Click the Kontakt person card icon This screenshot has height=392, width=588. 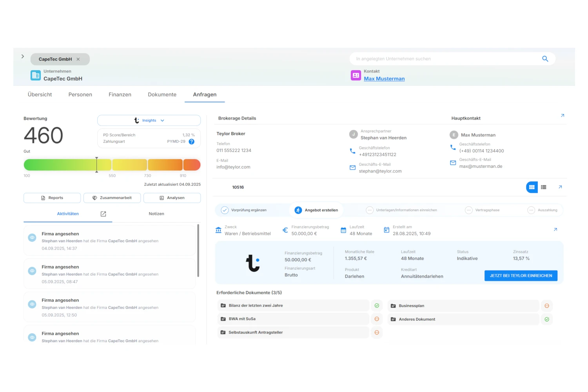pos(356,75)
